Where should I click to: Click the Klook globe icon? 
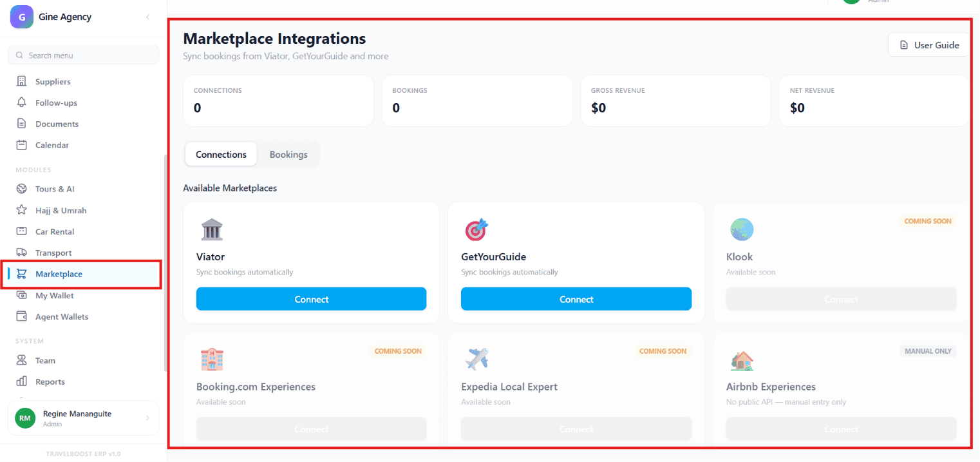click(x=742, y=229)
